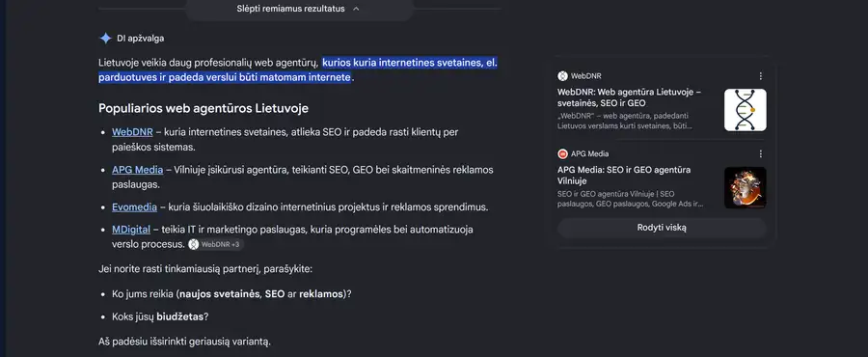Open three-dot menu for WebDNR card
This screenshot has height=357, width=868.
[x=760, y=76]
